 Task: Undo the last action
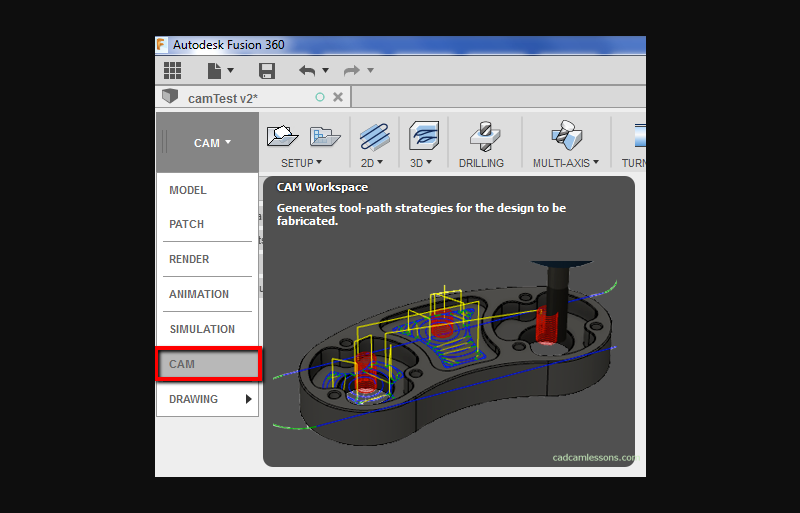(307, 70)
